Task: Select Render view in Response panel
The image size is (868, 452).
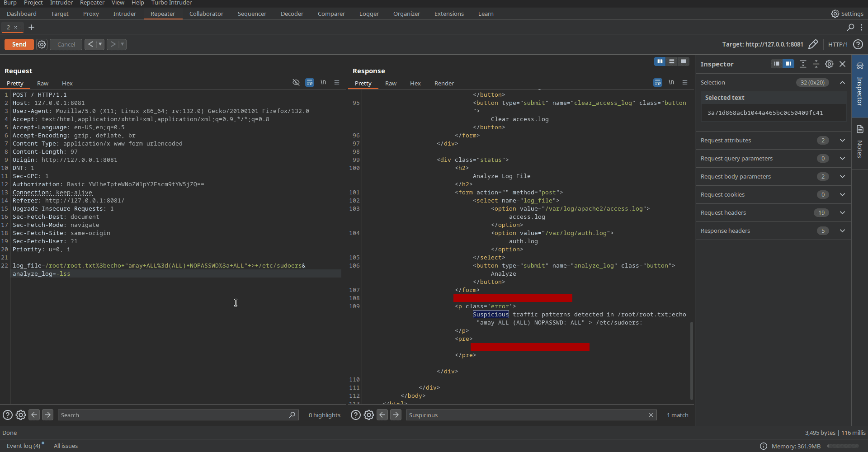Action: click(x=444, y=83)
